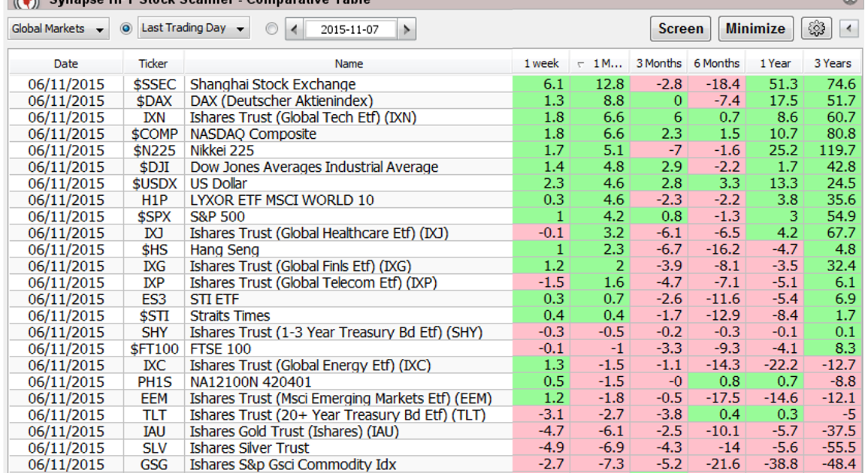Sort table by 3 Years column
The height and width of the screenshot is (473, 868).
coord(832,64)
